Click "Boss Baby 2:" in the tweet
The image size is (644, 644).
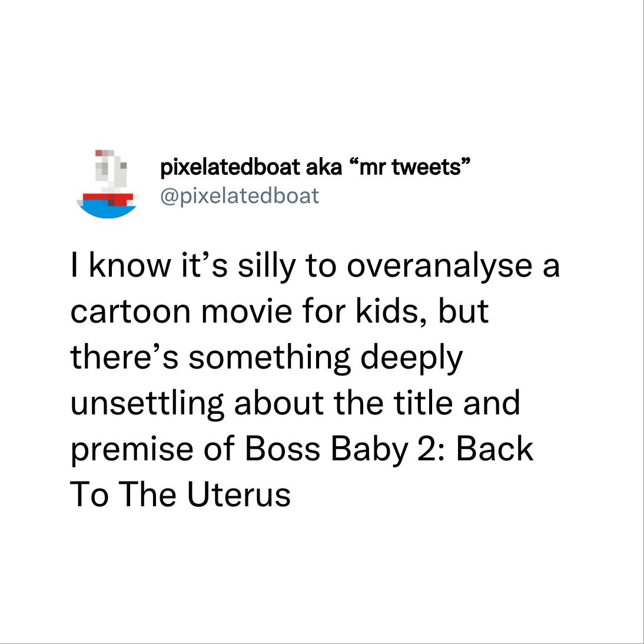coord(346,449)
